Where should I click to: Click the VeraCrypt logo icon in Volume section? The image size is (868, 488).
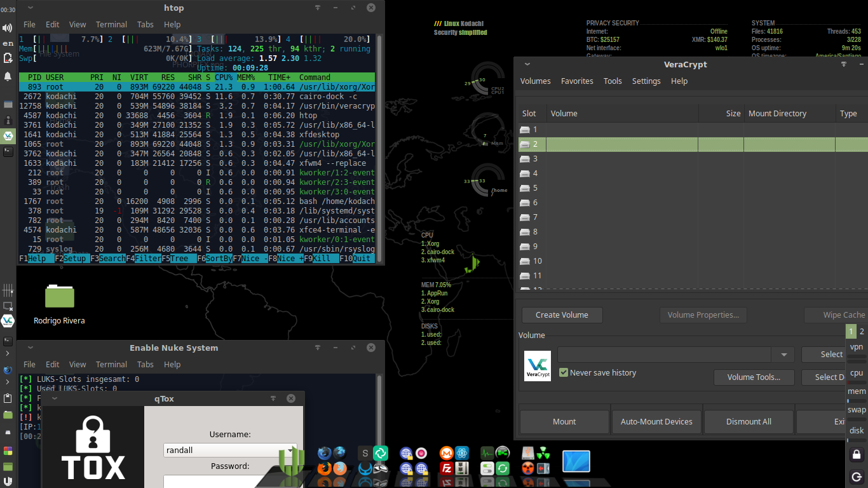point(538,366)
